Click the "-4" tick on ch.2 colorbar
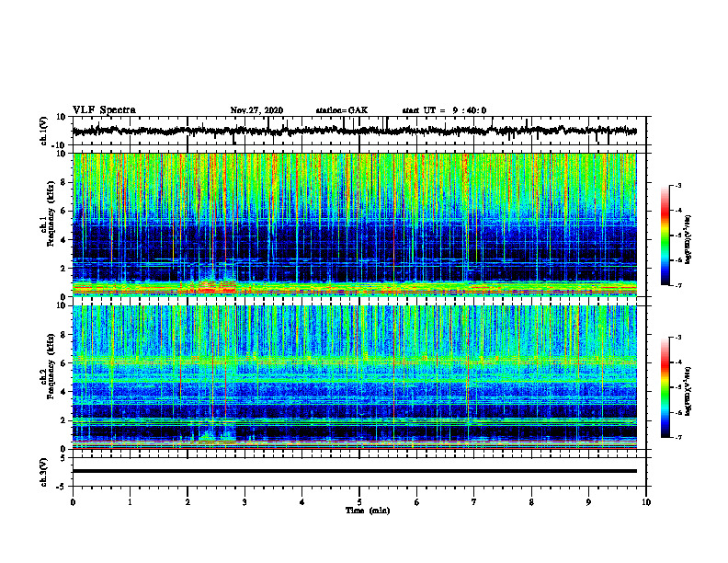The height and width of the screenshot is (563, 728). [x=678, y=362]
